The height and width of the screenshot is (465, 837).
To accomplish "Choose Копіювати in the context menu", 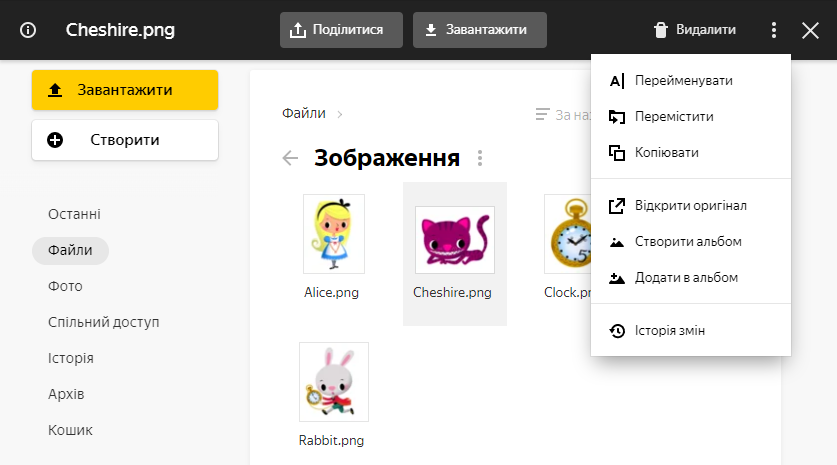I will pos(691,153).
